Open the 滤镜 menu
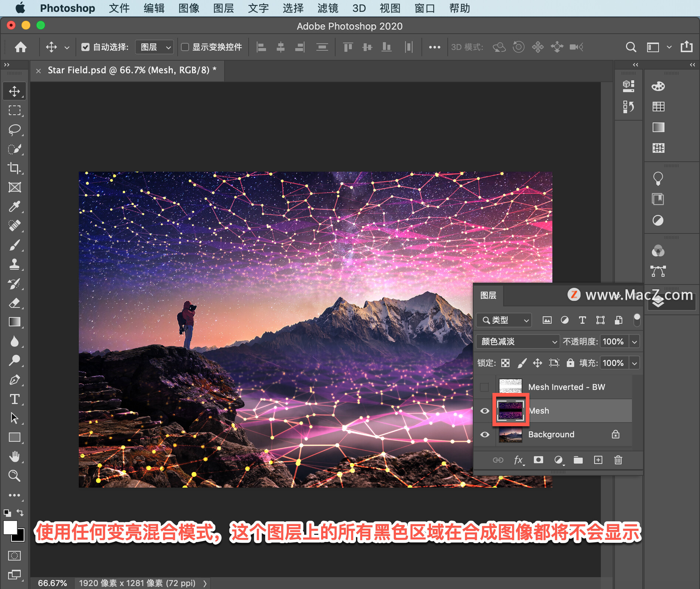The image size is (700, 589). coord(327,8)
